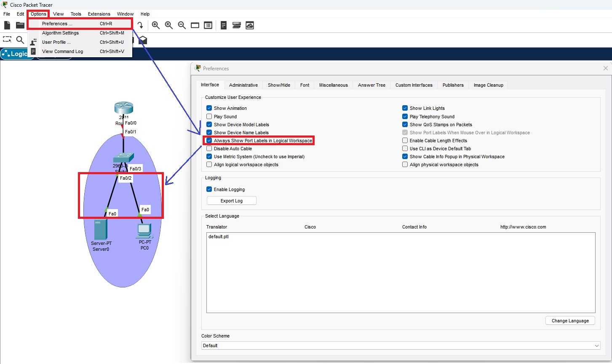Open the Help menu
This screenshot has width=612, height=364.
[x=145, y=14]
